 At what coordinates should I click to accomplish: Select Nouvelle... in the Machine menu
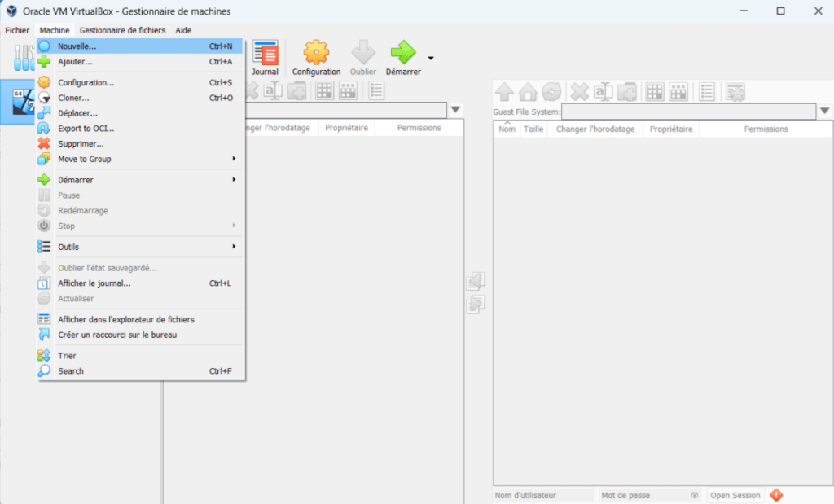tap(138, 46)
